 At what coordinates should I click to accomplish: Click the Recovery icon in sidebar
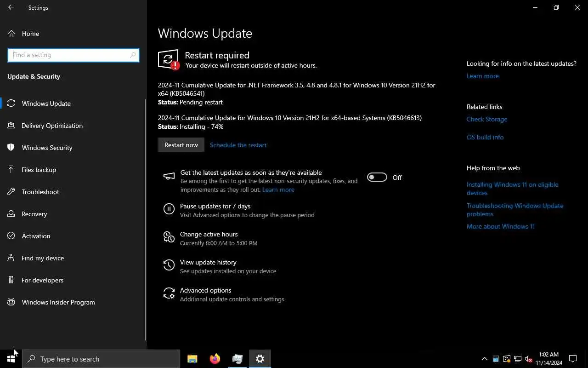11,214
